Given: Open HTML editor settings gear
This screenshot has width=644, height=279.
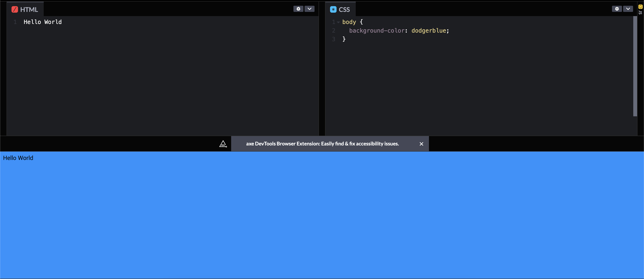Looking at the screenshot, I should (298, 9).
